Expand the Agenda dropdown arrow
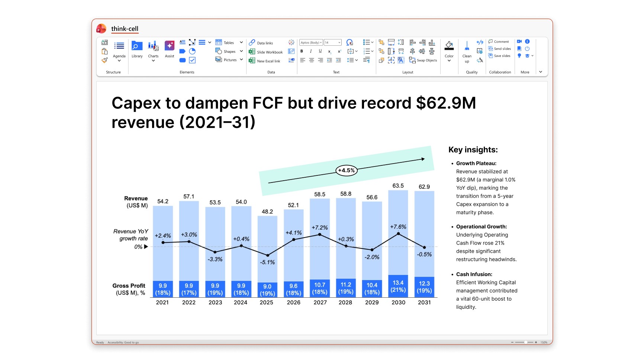This screenshot has height=362, width=644. [119, 61]
